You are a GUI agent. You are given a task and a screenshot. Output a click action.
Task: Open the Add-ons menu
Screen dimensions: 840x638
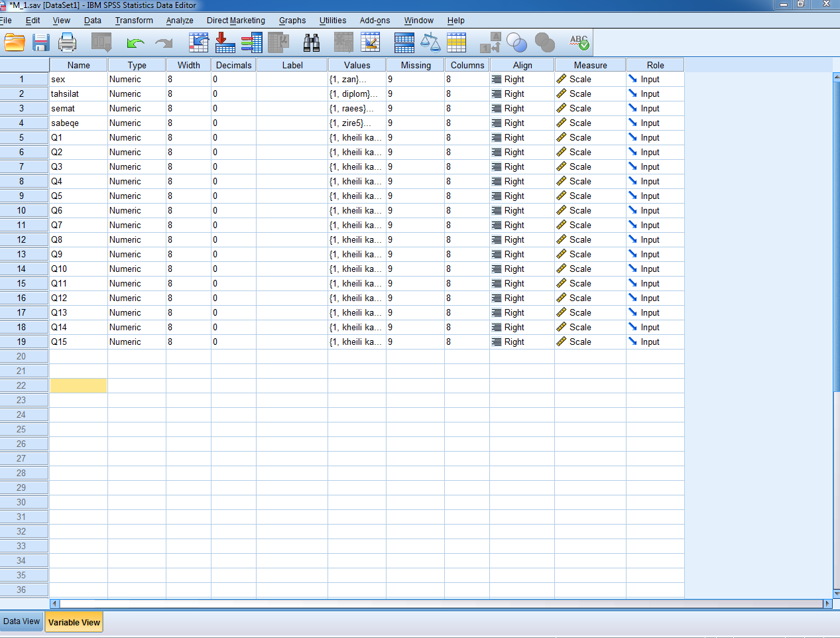(375, 21)
